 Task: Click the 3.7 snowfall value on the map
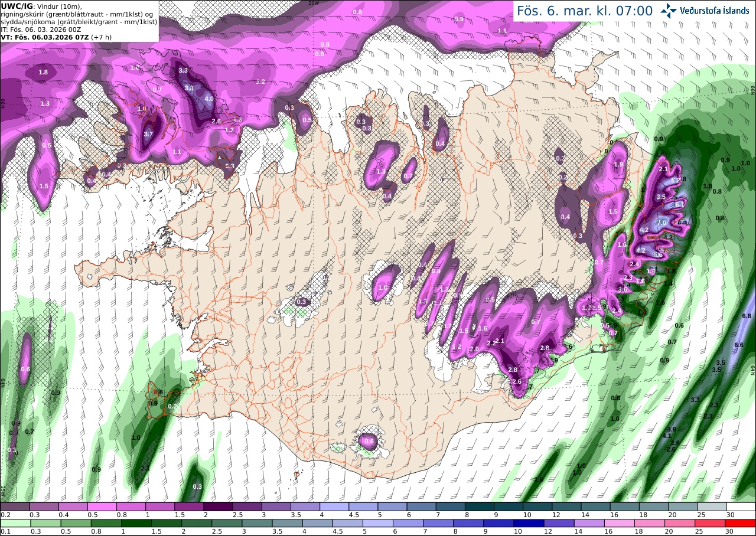148,135
